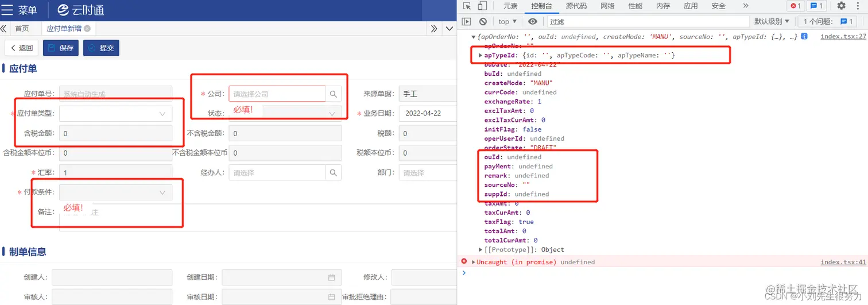Open the hamburger 菜单 menu icon

click(7, 10)
